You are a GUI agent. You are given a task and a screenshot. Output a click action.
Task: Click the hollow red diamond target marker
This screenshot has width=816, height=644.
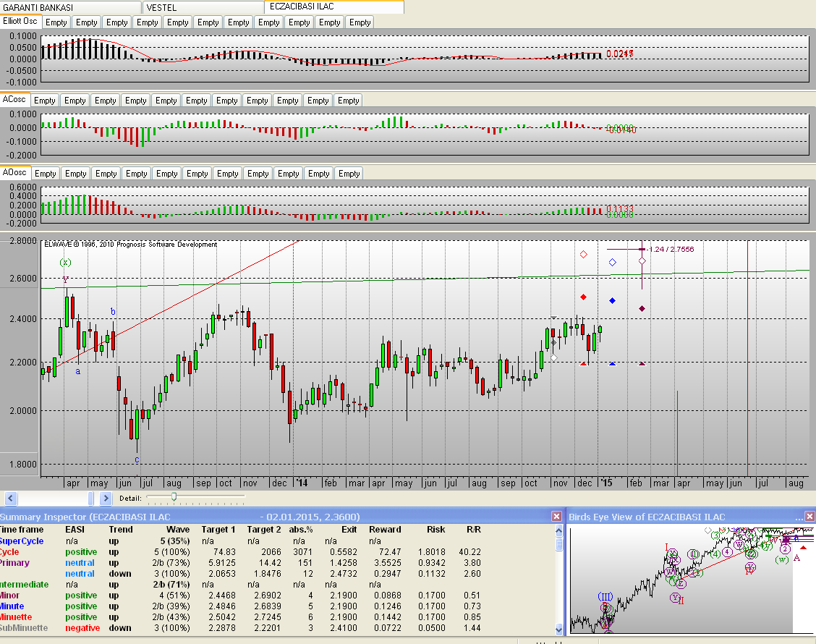click(583, 255)
